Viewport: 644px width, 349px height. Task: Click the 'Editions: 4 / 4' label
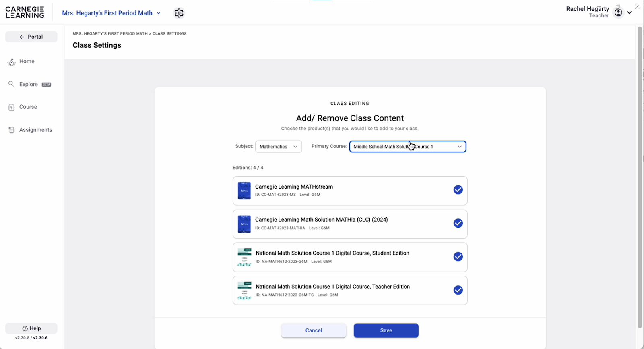(x=248, y=168)
